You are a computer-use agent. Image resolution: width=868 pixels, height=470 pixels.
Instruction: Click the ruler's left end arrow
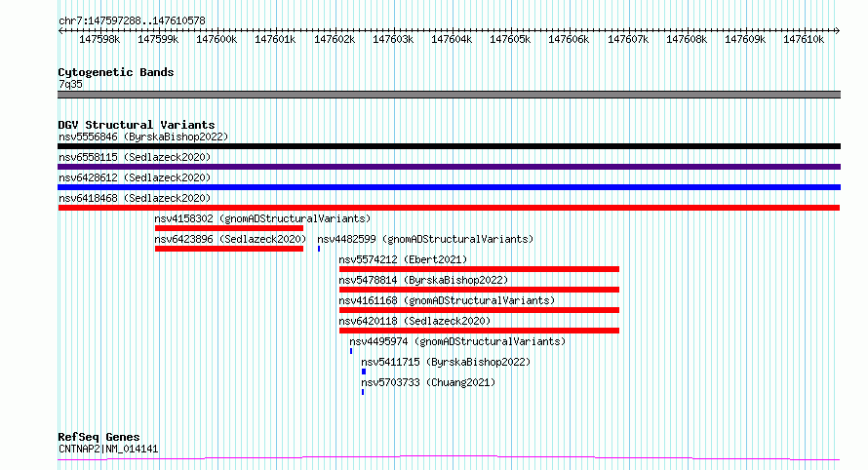pyautogui.click(x=60, y=31)
